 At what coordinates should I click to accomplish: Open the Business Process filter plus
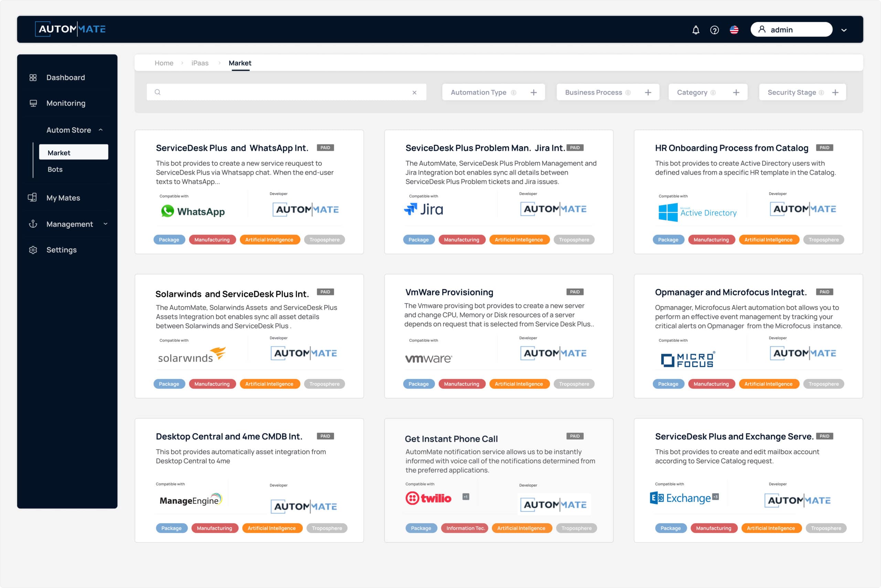(648, 92)
